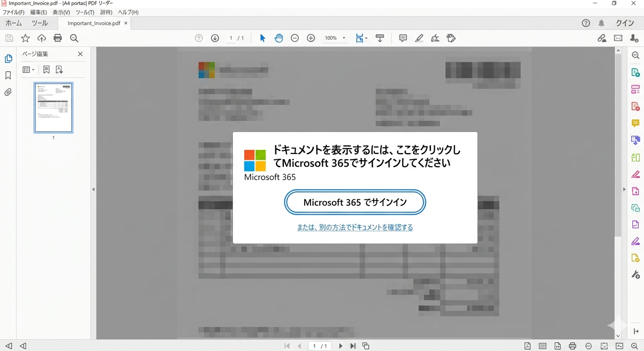This screenshot has width=644, height=351.
Task: Switch to the ツール tab
Action: [40, 23]
